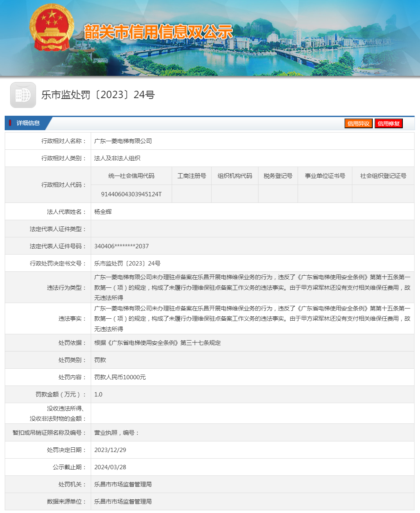This screenshot has height=513, width=420.
Task: Click the 法定代表人证件类型 label
Action: tap(58, 229)
